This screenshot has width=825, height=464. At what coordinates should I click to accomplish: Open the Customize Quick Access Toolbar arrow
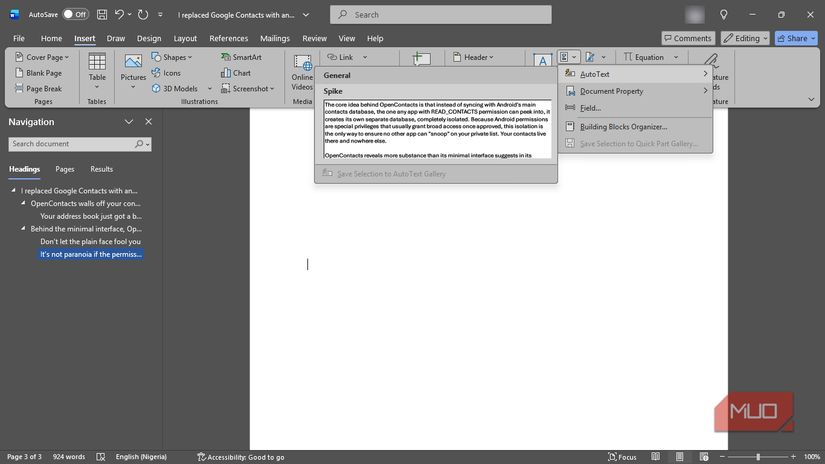click(160, 15)
